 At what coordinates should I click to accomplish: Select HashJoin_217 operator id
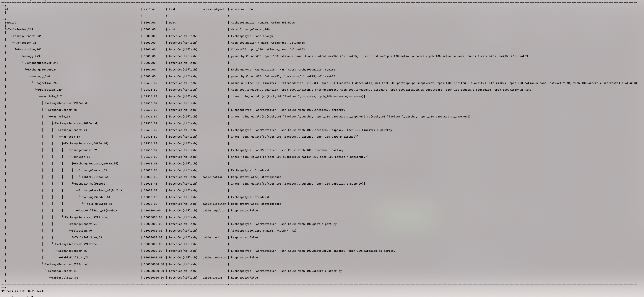click(51, 96)
